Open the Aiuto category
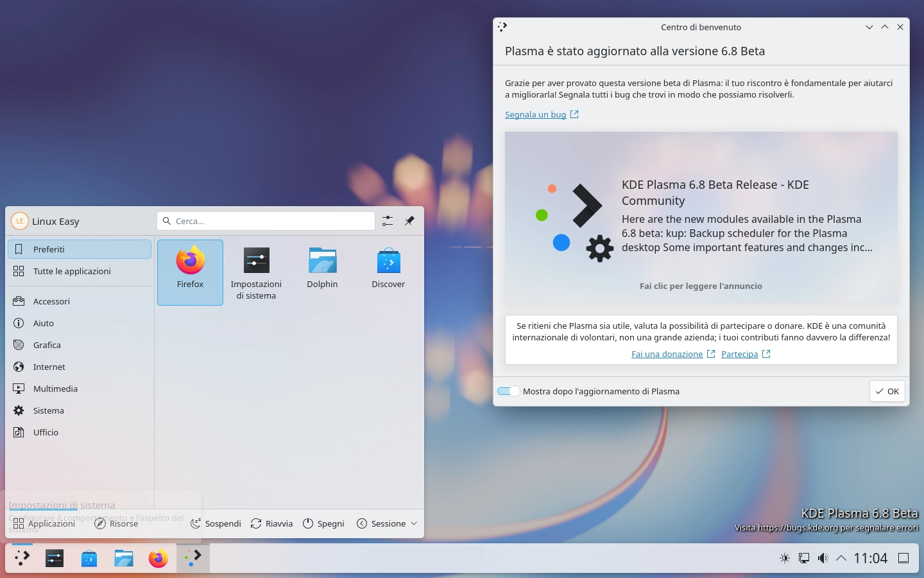 pyautogui.click(x=80, y=323)
